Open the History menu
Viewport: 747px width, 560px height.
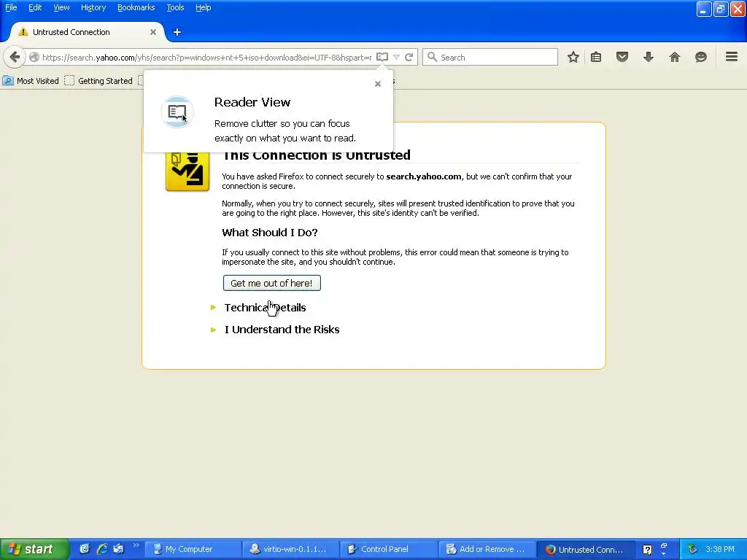[x=93, y=7]
